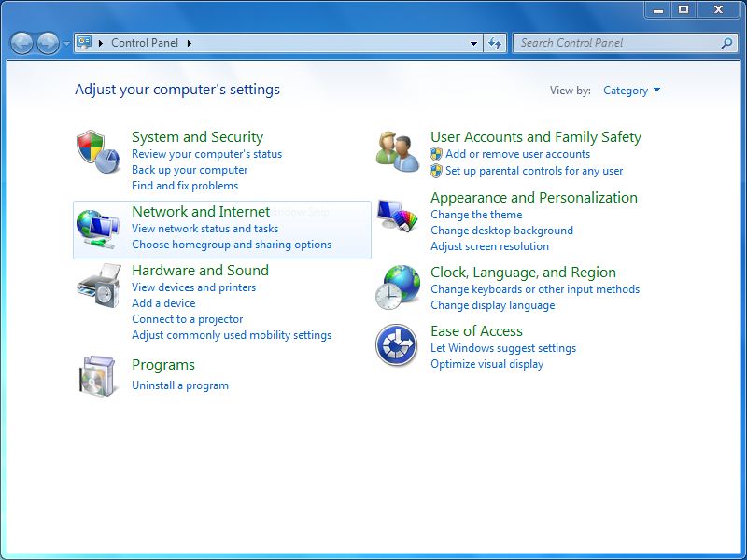Minimize the Control Panel window
The width and height of the screenshot is (747, 560).
[x=658, y=9]
